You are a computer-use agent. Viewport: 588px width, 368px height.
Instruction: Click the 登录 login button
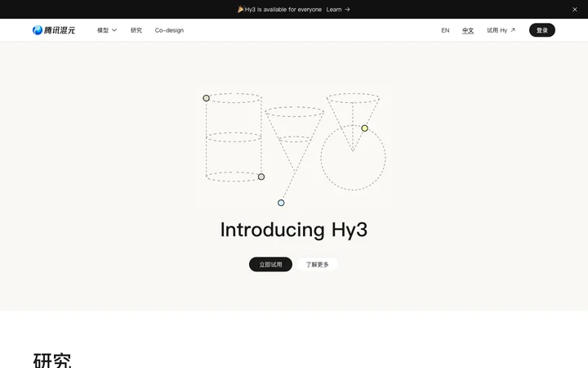[542, 30]
